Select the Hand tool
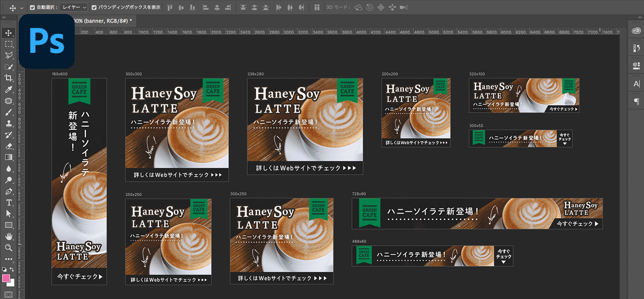The image size is (644, 299). (8, 236)
